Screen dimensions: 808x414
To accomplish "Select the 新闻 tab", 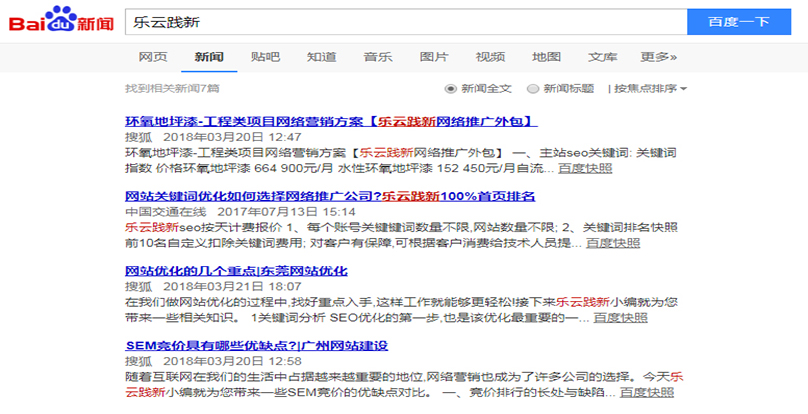I will [209, 57].
